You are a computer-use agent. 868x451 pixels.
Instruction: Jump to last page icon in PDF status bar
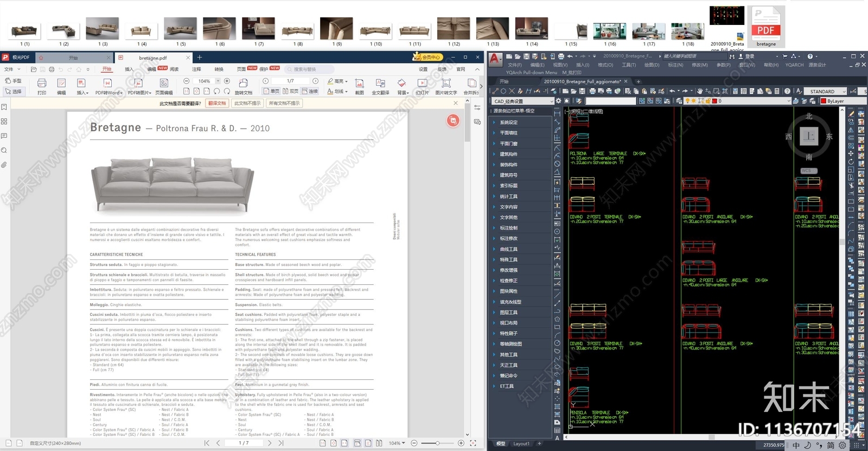point(281,443)
